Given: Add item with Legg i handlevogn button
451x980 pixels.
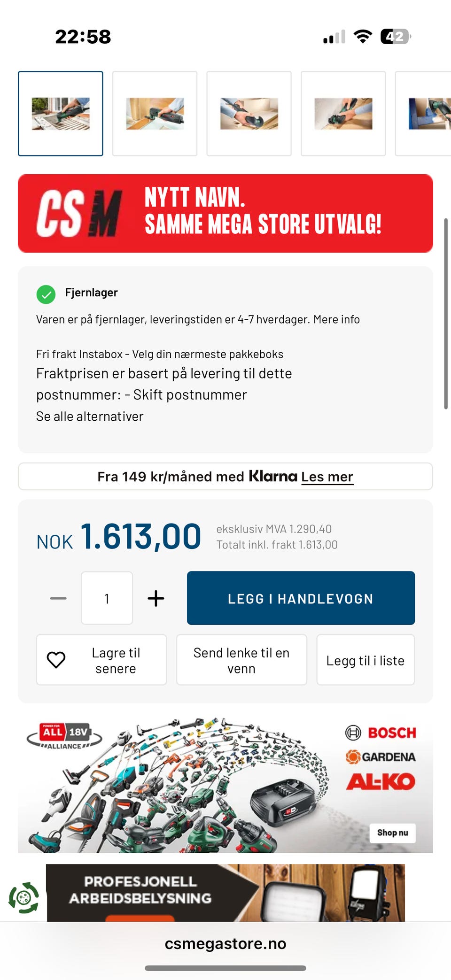Looking at the screenshot, I should [x=301, y=598].
